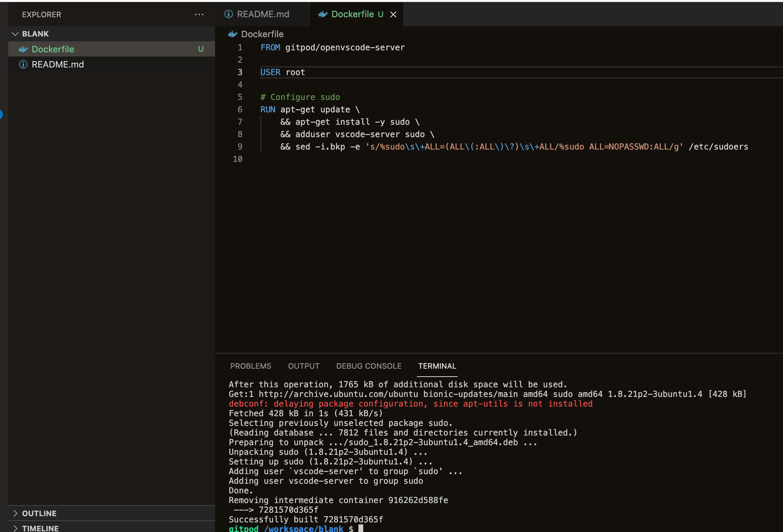The width and height of the screenshot is (783, 532).
Task: Click the info icon beside README.md in Explorer
Action: (23, 64)
